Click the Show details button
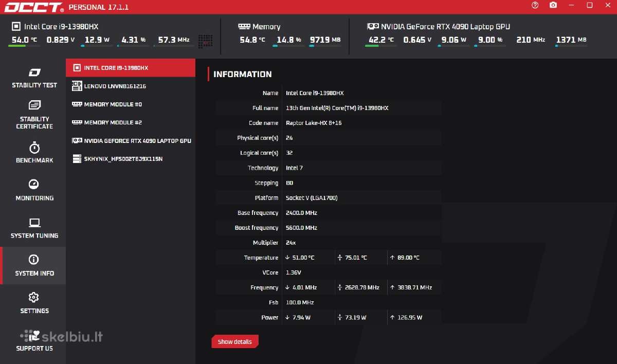 pyautogui.click(x=235, y=341)
